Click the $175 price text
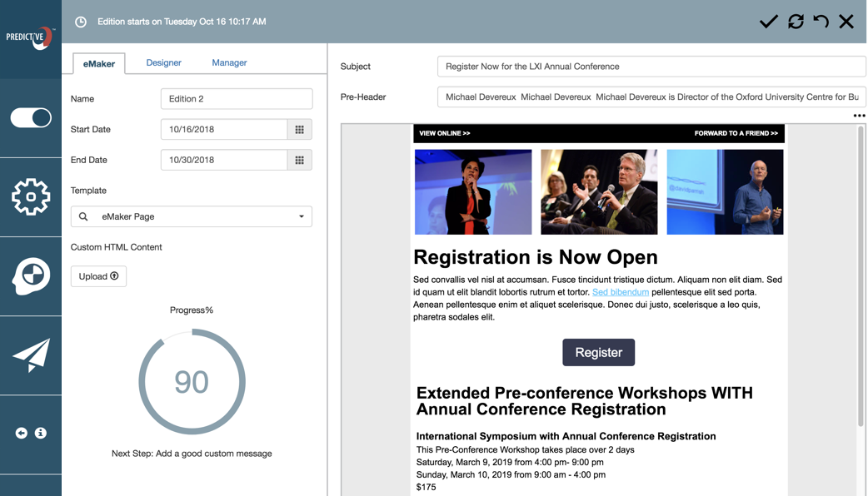The height and width of the screenshot is (496, 868). (427, 487)
